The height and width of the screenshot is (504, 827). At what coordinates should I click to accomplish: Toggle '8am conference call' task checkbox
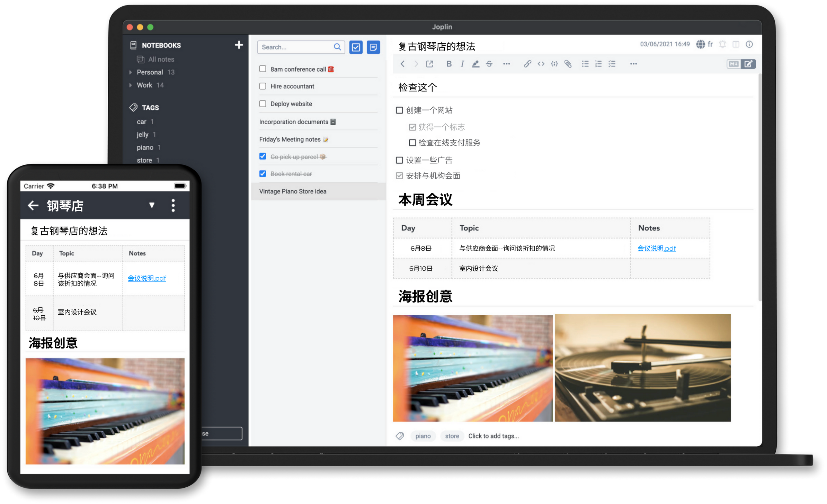[x=263, y=69]
